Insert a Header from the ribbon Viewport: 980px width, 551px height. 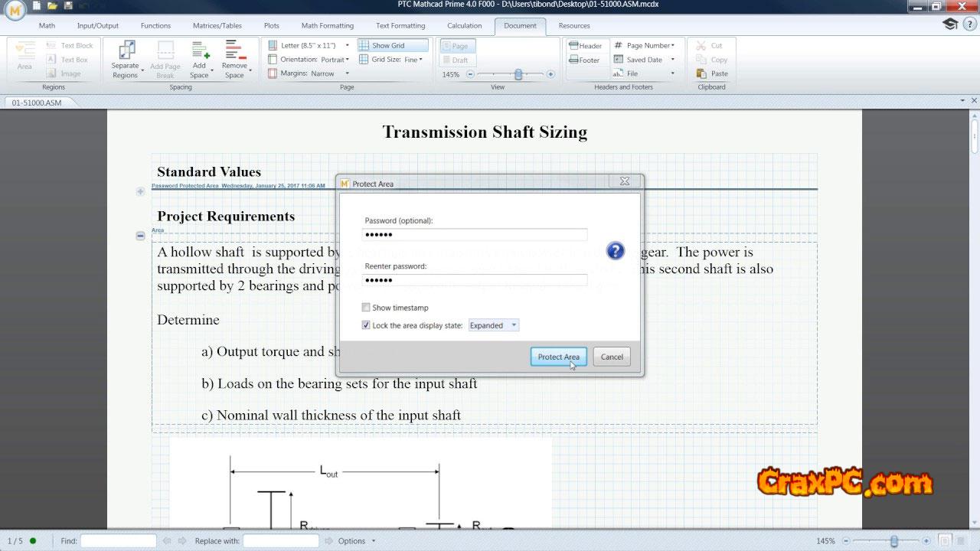click(586, 46)
